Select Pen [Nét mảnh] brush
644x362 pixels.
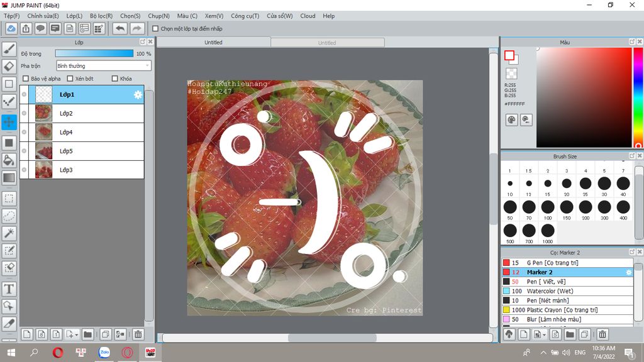tap(567, 300)
